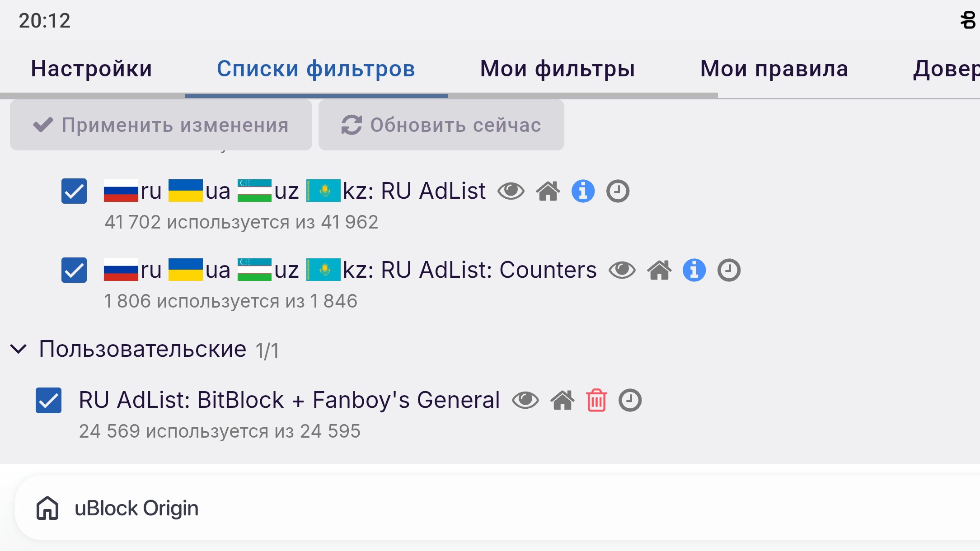Click clock icon for BitBlock custom list

tap(630, 400)
